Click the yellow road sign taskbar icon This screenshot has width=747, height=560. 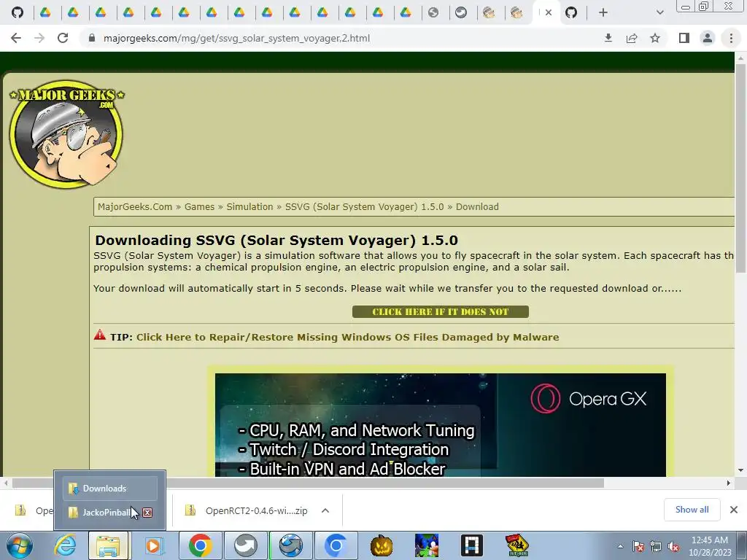[x=517, y=545]
